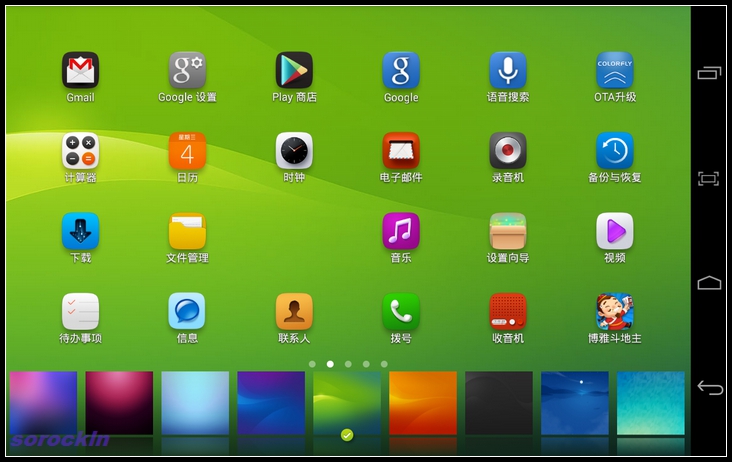
Task: Open the 待办事项 to-do app
Action: [80, 311]
